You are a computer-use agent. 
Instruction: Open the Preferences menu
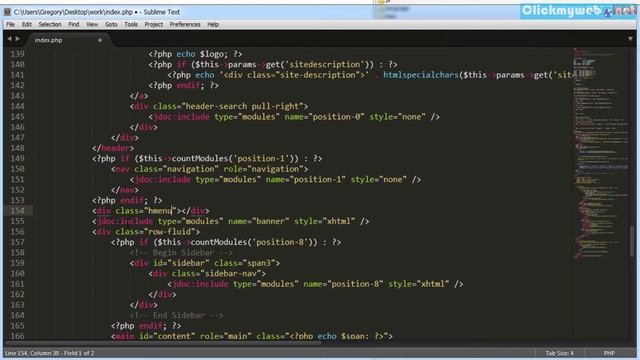(x=185, y=24)
